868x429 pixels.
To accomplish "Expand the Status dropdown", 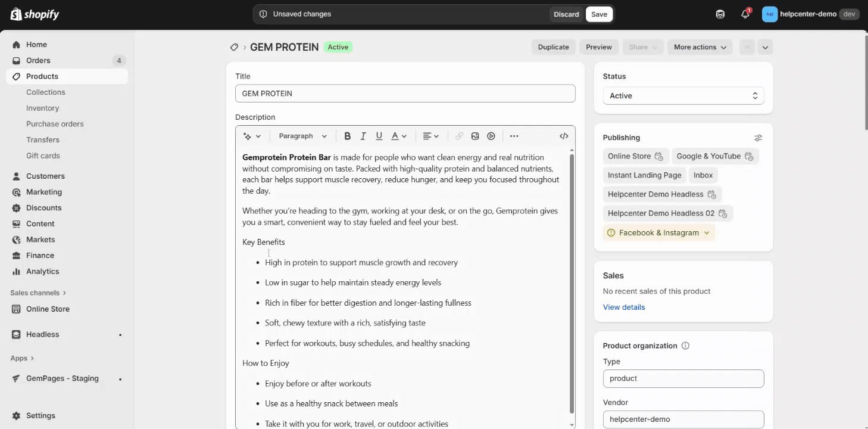I will pyautogui.click(x=683, y=96).
